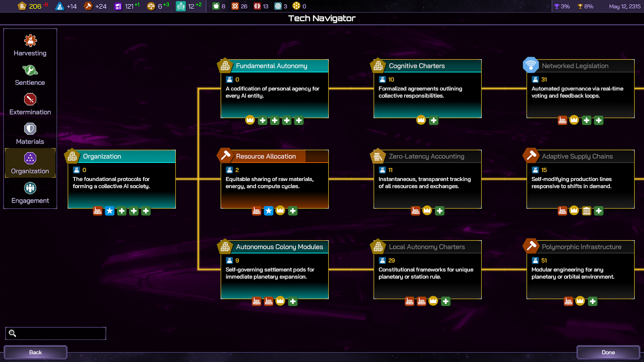Screen dimensions: 644x362
Task: Click the scales resource showing 6
Action: [158, 6]
